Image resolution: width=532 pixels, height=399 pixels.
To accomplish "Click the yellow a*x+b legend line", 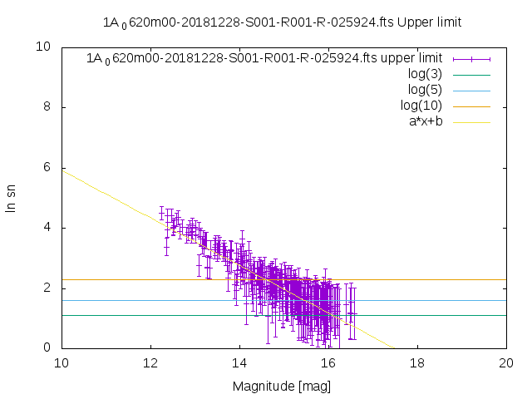I will (x=471, y=122).
